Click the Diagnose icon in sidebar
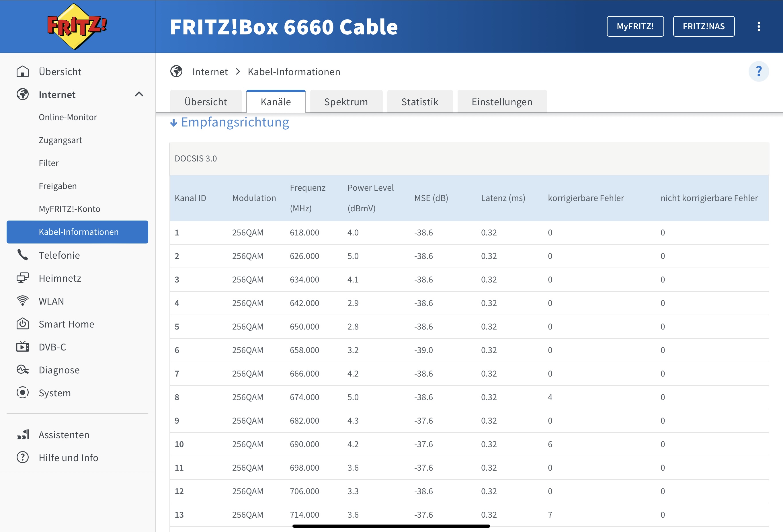Viewport: 783px width, 532px height. coord(23,370)
